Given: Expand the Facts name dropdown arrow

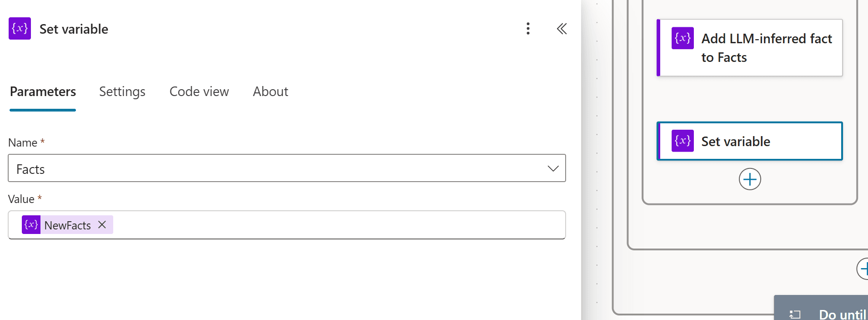Looking at the screenshot, I should click(x=553, y=168).
